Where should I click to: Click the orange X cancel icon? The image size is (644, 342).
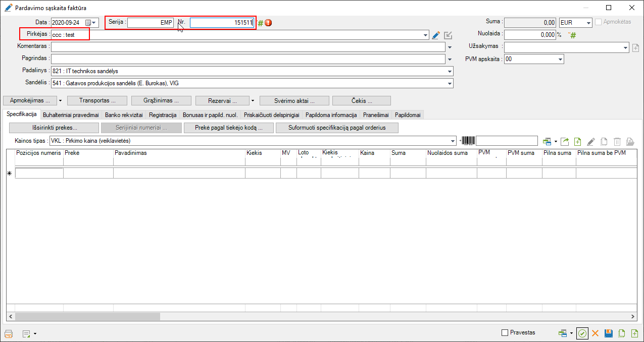coord(596,333)
